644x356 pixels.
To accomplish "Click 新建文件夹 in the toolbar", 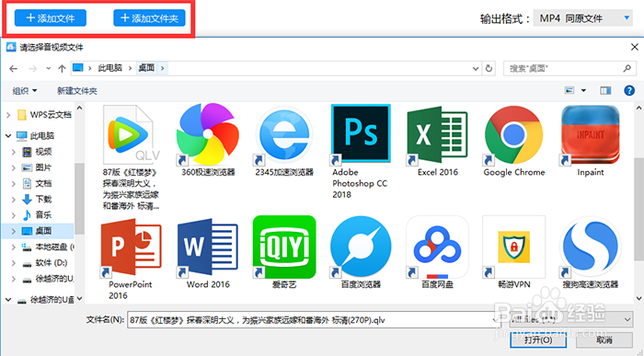I will (x=76, y=91).
